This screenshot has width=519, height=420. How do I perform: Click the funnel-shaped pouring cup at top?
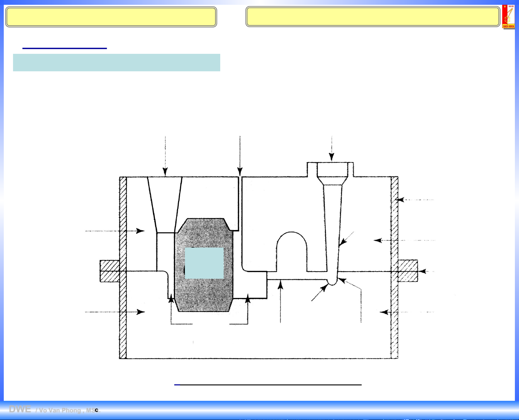point(332,173)
